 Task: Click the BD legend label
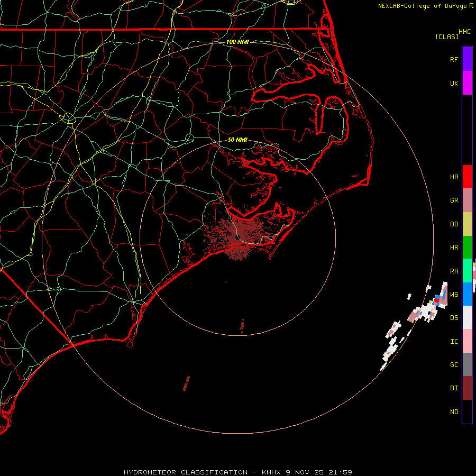[x=454, y=224]
